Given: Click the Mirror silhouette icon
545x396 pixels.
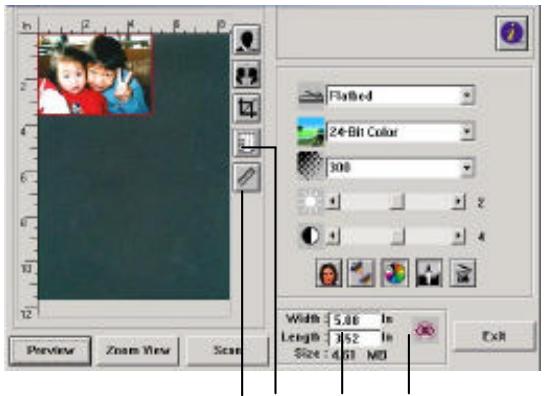Looking at the screenshot, I should tap(246, 39).
